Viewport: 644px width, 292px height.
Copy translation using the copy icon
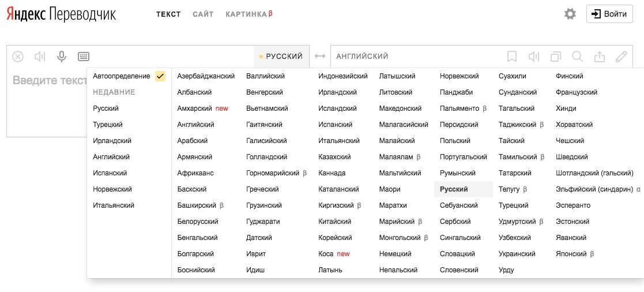point(556,57)
